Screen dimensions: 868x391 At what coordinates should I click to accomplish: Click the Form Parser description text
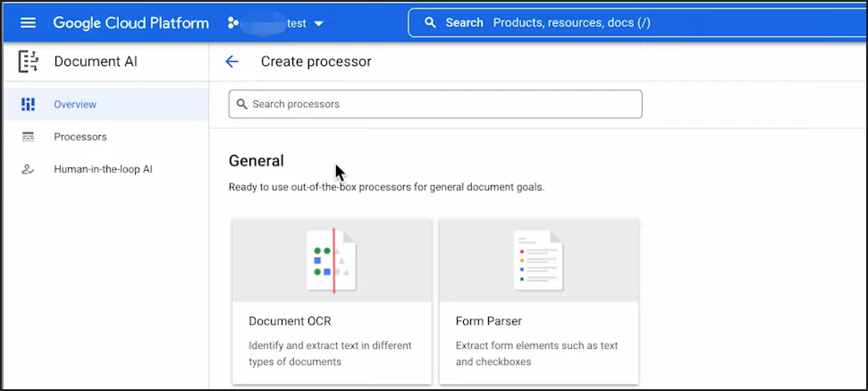pos(536,354)
